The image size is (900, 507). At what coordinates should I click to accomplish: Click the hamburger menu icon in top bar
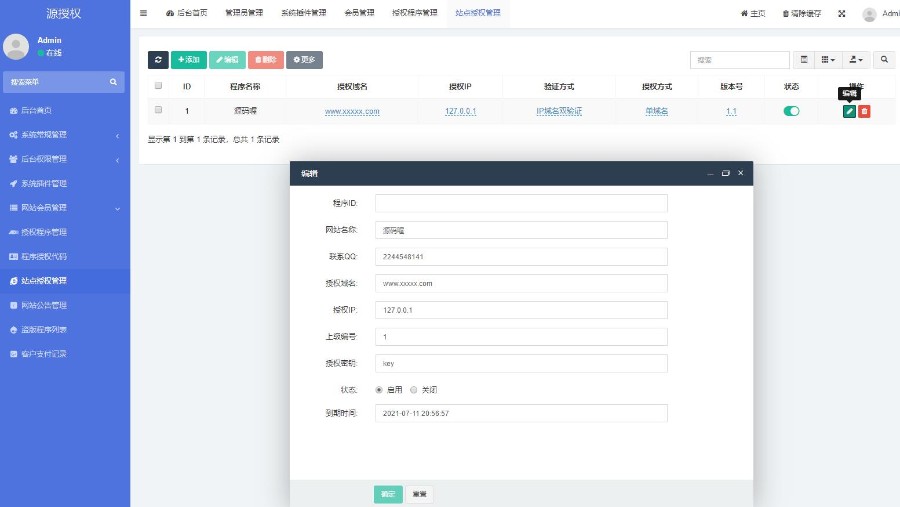(x=143, y=13)
